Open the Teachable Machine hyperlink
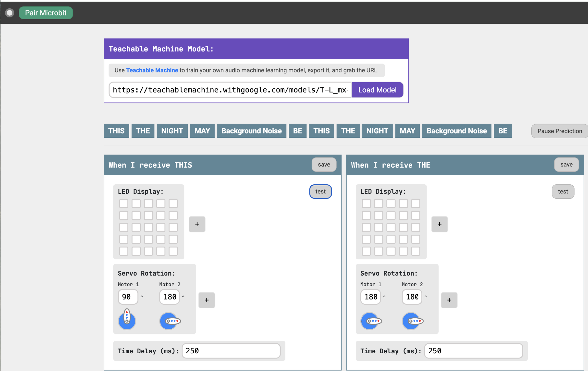The image size is (588, 371). (x=152, y=70)
